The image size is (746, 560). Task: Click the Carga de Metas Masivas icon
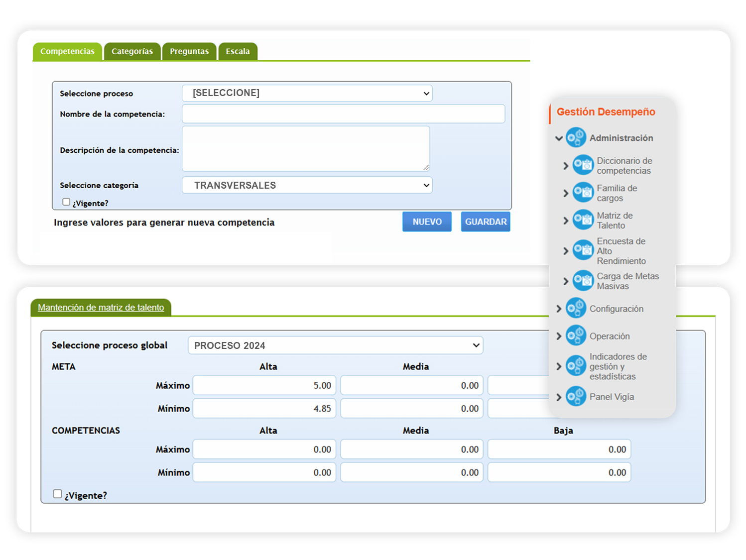[583, 281]
